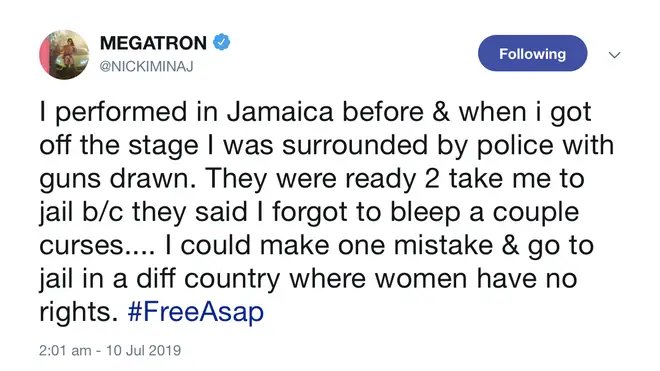Open the @NICKIMINAJ handle link

click(x=146, y=67)
